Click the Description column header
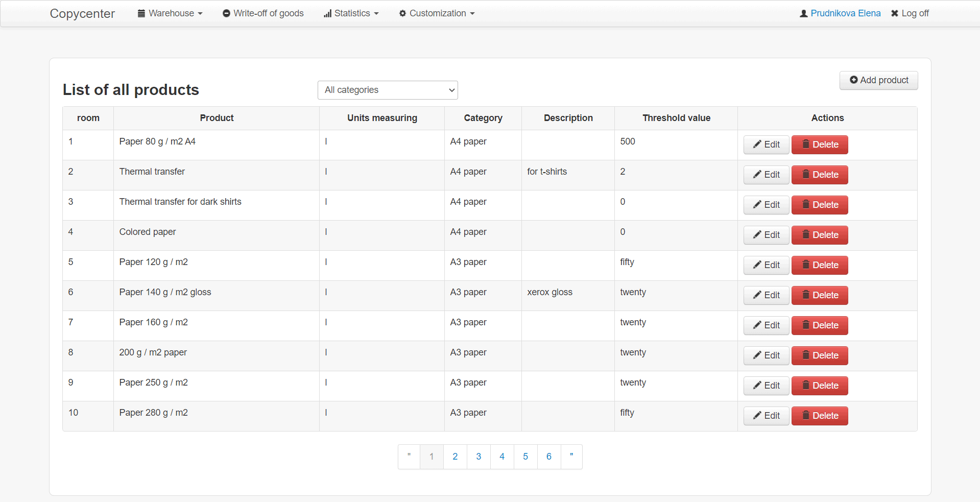The image size is (980, 502). tap(568, 118)
